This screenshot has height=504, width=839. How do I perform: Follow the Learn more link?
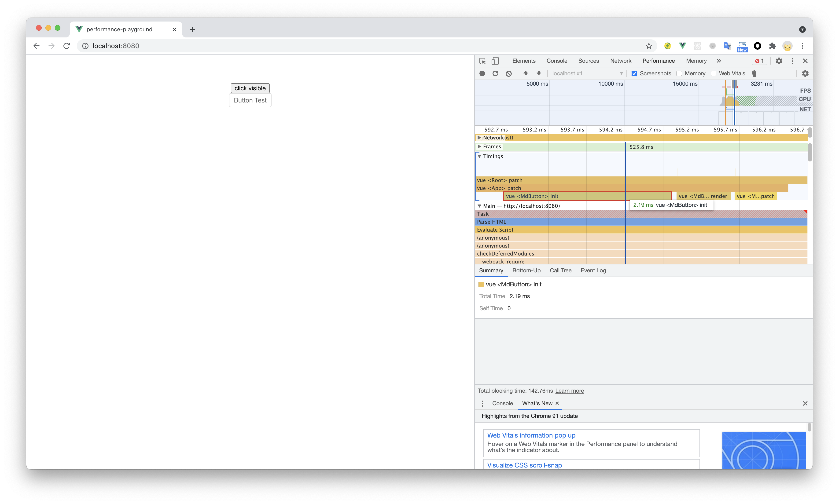569,391
